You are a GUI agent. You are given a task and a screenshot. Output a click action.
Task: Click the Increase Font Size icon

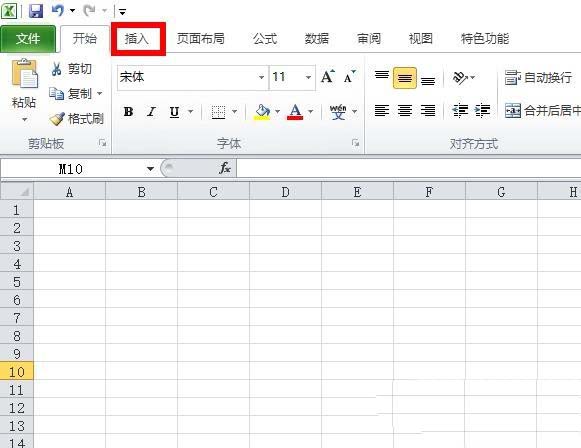(x=328, y=77)
